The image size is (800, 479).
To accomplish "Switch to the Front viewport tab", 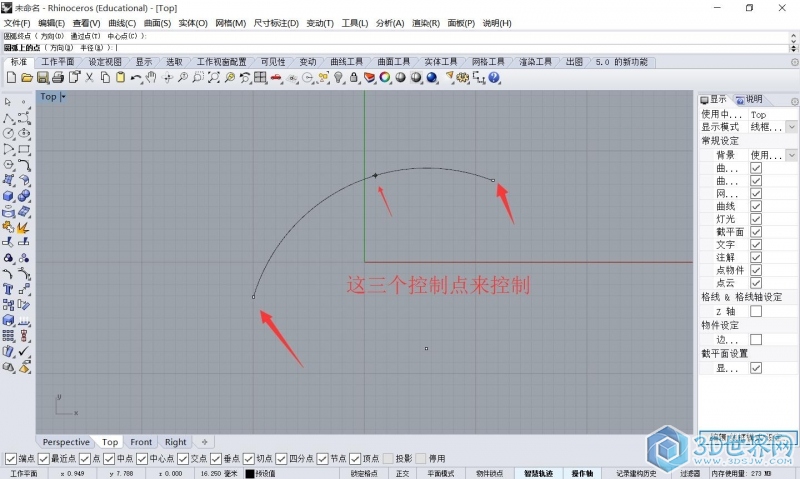I will (x=141, y=442).
